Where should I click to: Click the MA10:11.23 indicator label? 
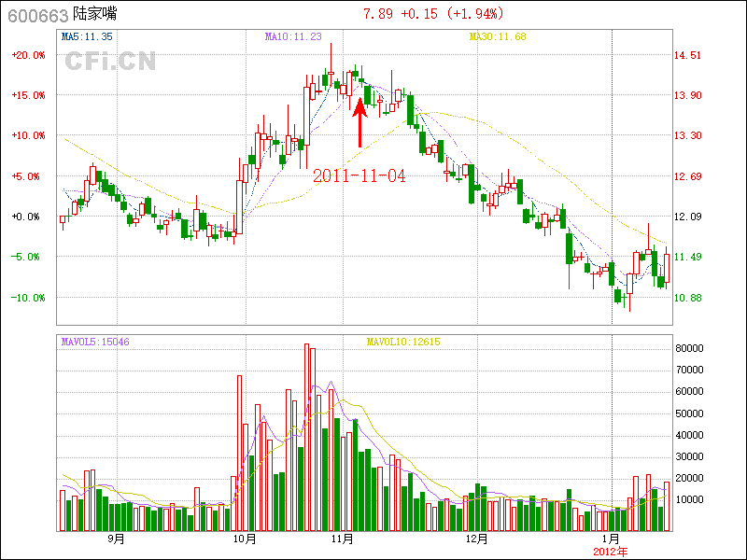293,36
